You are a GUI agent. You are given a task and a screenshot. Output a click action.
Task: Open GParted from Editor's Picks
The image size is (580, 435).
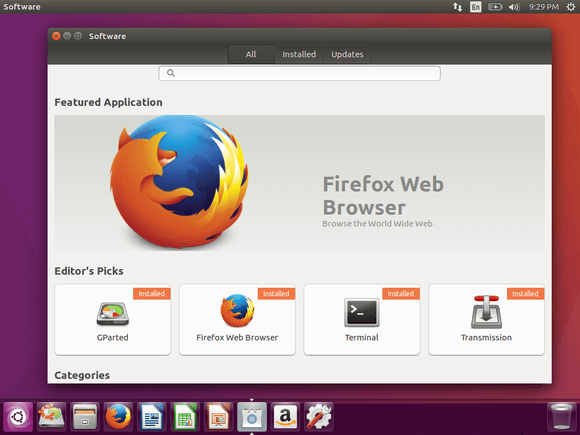[112, 320]
